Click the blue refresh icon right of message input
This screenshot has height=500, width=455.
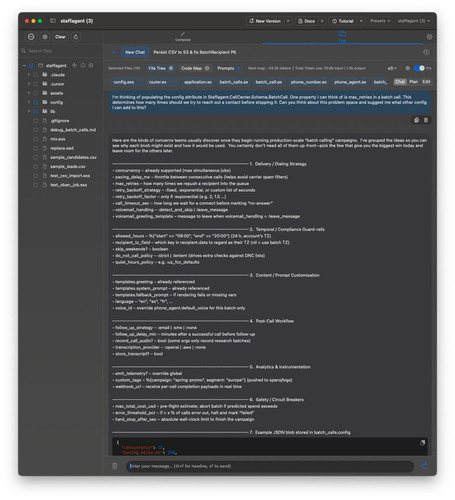[x=425, y=466]
